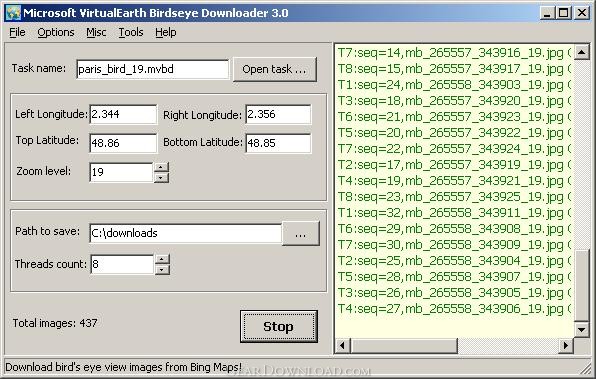This screenshot has height=379, width=596.
Task: Click the log's scroll down arrow
Action: click(581, 330)
